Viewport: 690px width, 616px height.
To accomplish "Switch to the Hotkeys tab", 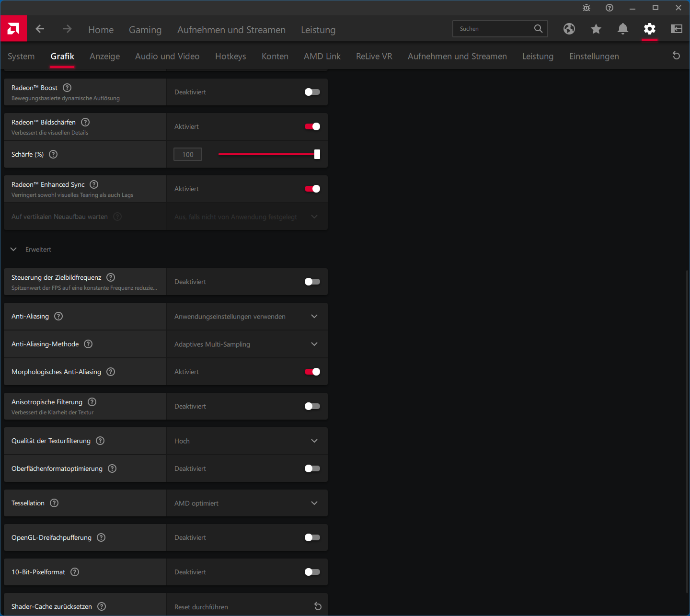I will coord(230,56).
